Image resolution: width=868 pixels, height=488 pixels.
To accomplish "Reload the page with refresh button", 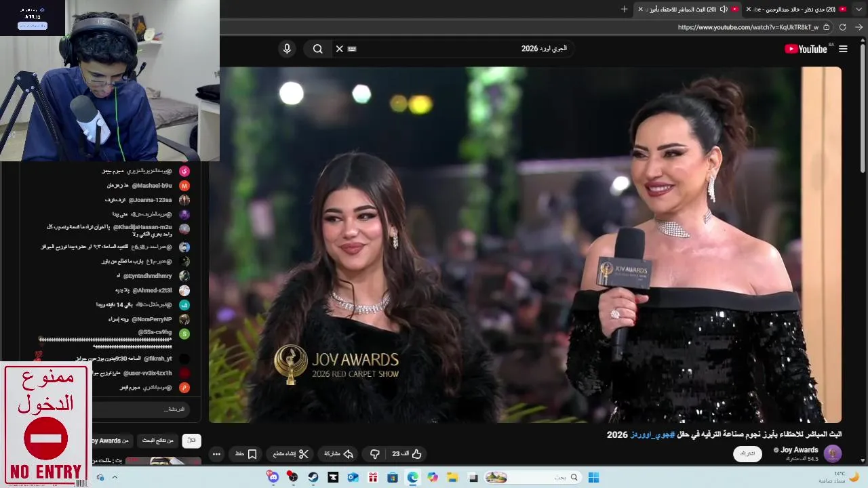I will click(x=843, y=27).
